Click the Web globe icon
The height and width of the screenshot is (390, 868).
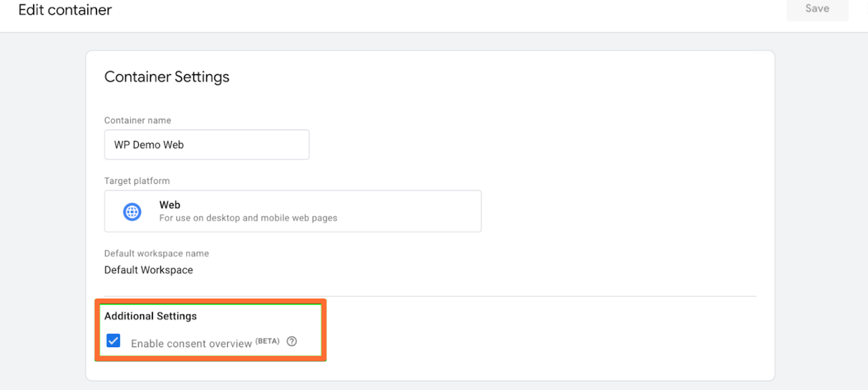132,211
